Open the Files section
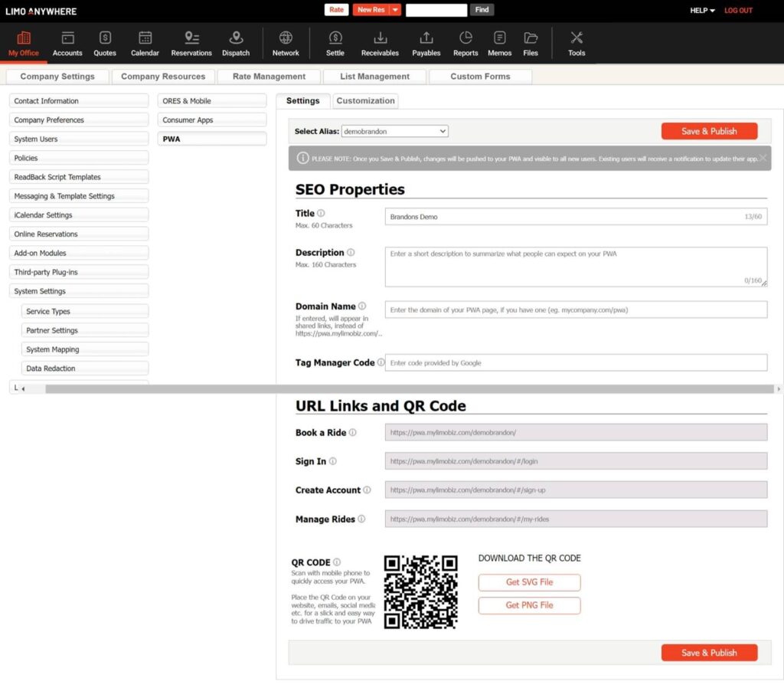The image size is (784, 688). tap(531, 44)
